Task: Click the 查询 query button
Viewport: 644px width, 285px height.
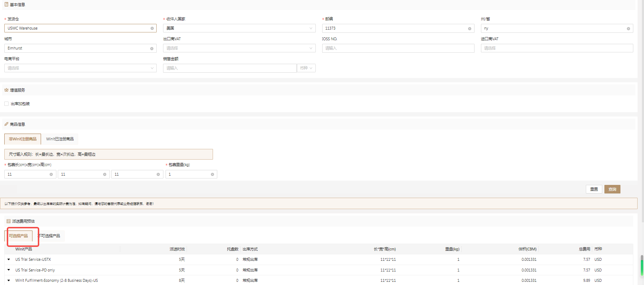Action: pos(612,189)
